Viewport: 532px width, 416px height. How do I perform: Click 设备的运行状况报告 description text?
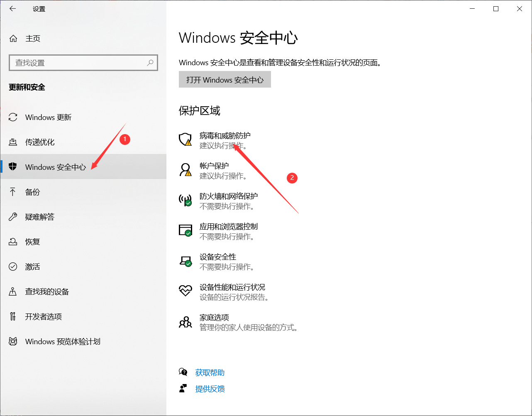click(x=235, y=297)
